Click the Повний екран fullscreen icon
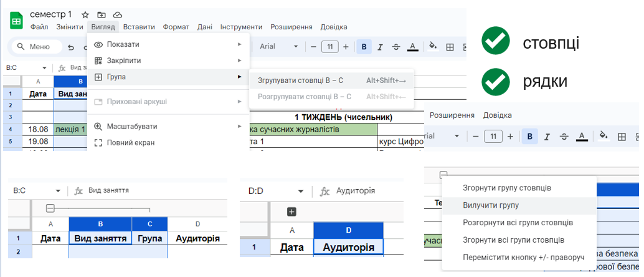The width and height of the screenshot is (644, 277). click(98, 142)
